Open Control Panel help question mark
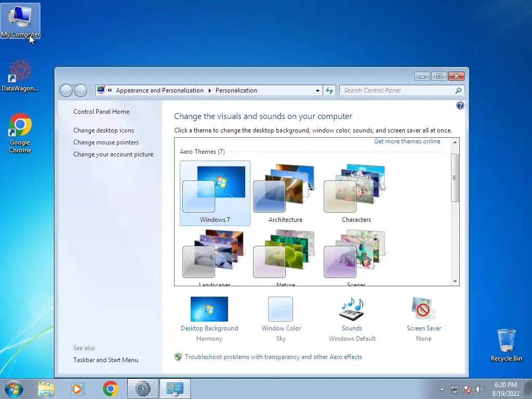 (x=460, y=105)
